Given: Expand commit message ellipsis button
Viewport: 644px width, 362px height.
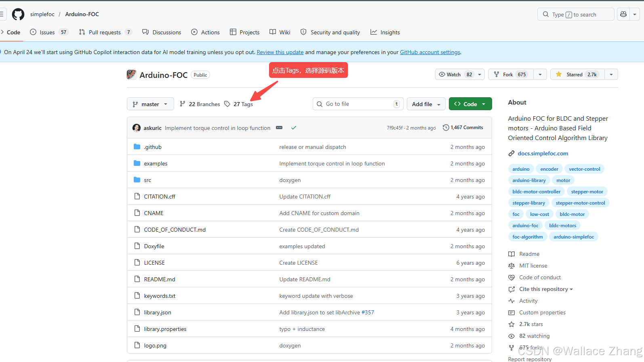Looking at the screenshot, I should point(279,128).
